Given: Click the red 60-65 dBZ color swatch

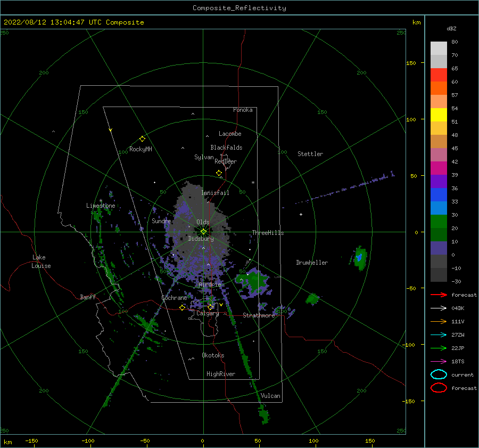Looking at the screenshot, I should click(x=439, y=75).
